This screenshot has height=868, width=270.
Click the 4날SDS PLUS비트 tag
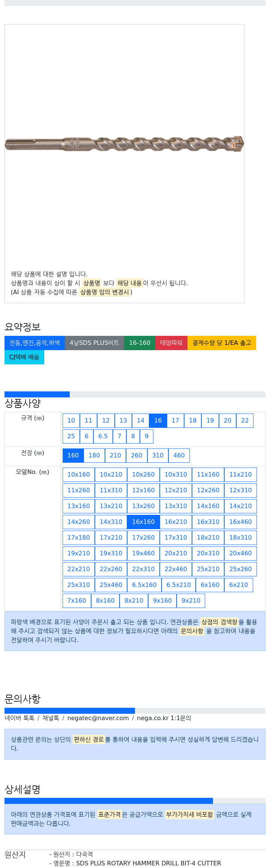click(94, 343)
